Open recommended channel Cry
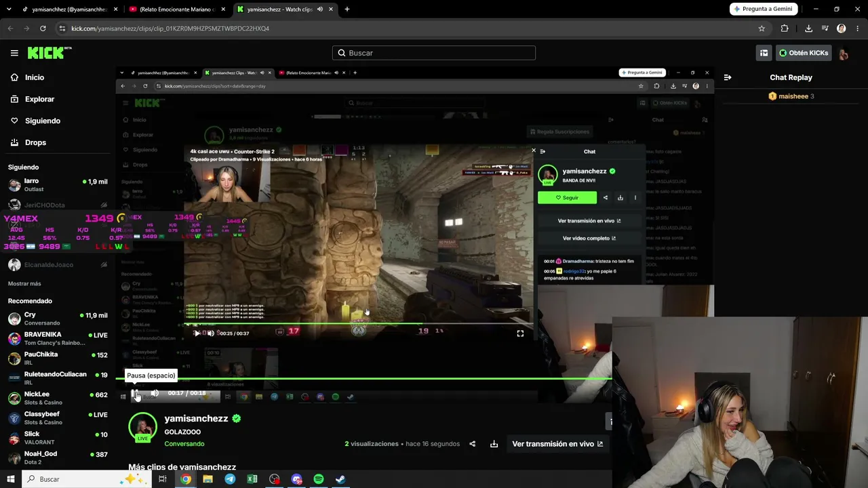 click(x=58, y=319)
